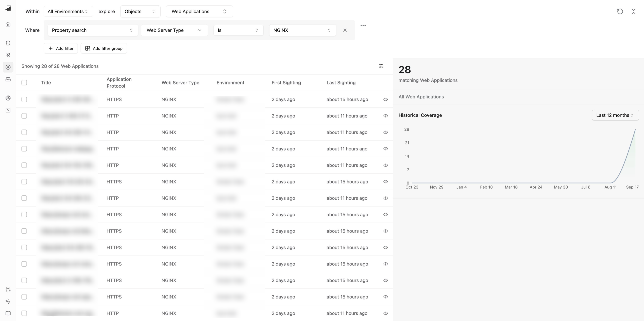Screen dimensions: 644x321
Task: Click the Add filter button
Action: [61, 48]
